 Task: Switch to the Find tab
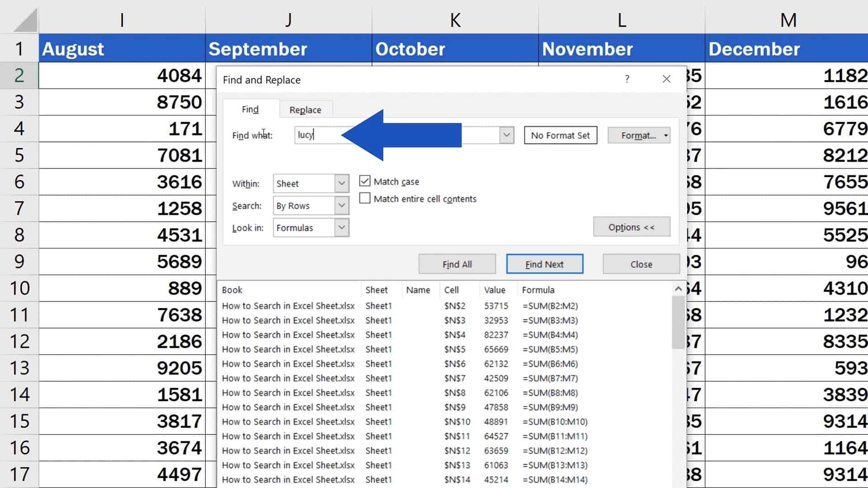[250, 109]
